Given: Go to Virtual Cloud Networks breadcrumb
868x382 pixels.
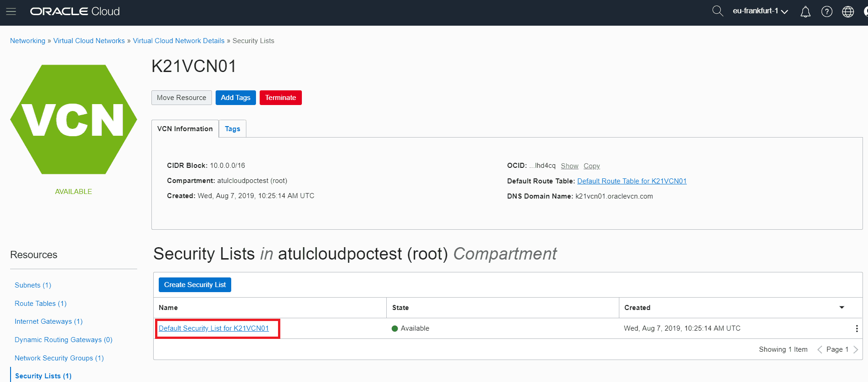Looking at the screenshot, I should point(89,41).
